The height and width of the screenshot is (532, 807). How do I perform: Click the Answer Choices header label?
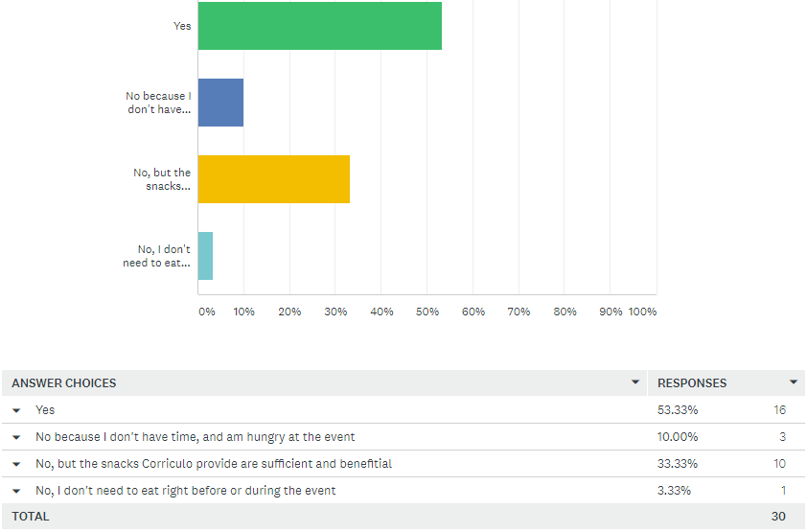click(64, 383)
